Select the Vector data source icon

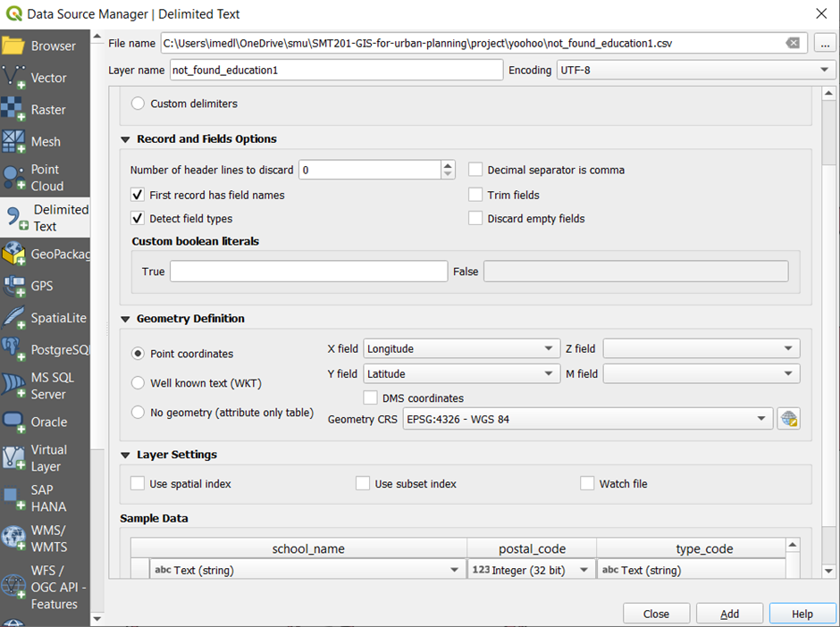pyautogui.click(x=13, y=78)
